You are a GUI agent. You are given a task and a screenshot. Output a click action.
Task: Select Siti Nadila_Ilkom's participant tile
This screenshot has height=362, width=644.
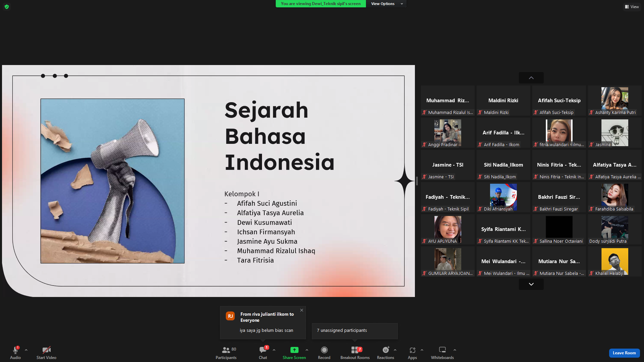pyautogui.click(x=503, y=165)
